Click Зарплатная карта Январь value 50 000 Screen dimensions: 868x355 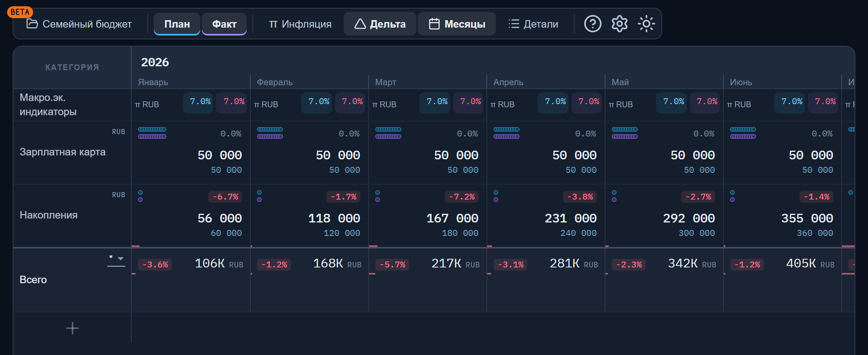[x=220, y=155]
